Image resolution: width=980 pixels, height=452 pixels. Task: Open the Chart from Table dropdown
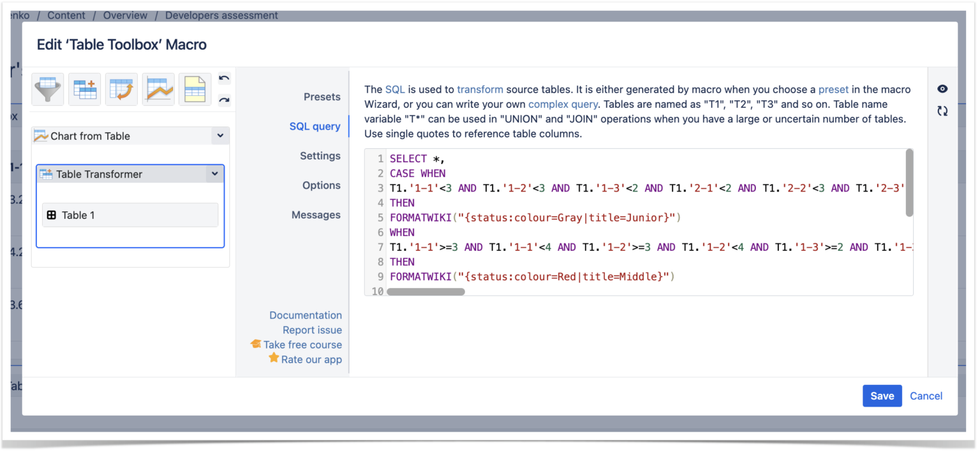click(x=219, y=135)
